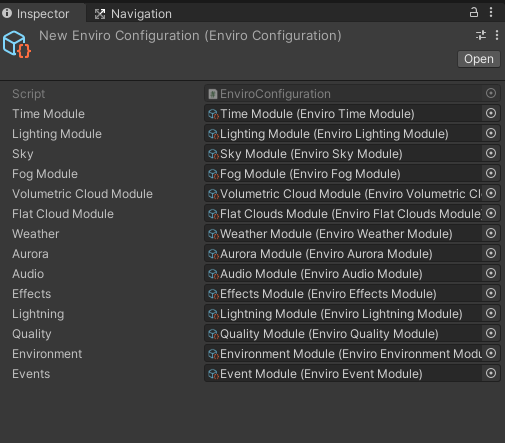
Task: Click the 'Audio' property label
Action: [x=28, y=274]
